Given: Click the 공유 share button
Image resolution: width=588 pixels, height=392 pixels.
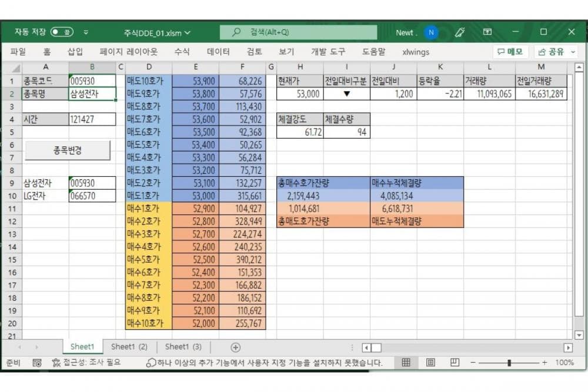Looking at the screenshot, I should pyautogui.click(x=552, y=52).
